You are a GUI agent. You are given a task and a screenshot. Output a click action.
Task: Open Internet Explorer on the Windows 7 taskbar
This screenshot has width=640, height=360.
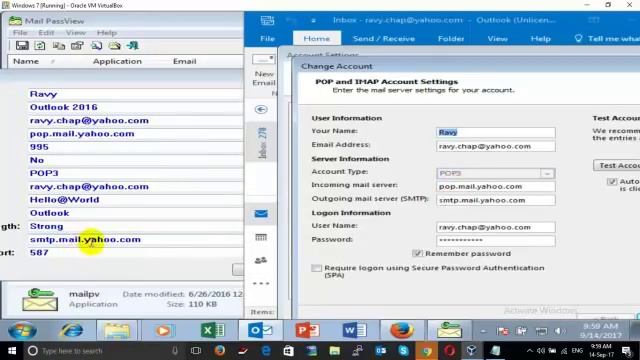71,330
